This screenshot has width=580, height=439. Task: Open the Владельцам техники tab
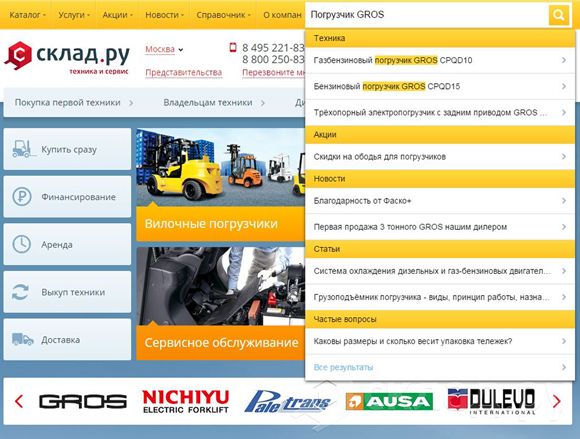[214, 102]
